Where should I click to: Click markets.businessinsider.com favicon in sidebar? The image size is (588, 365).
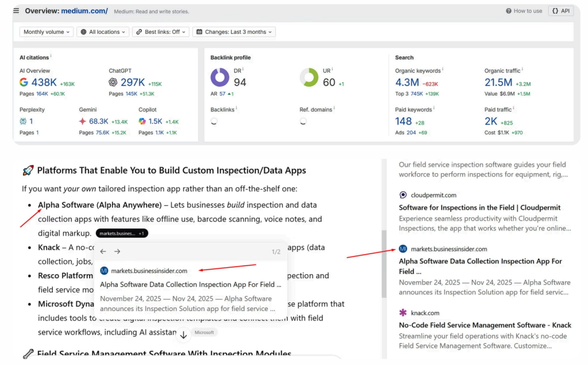[x=403, y=249]
